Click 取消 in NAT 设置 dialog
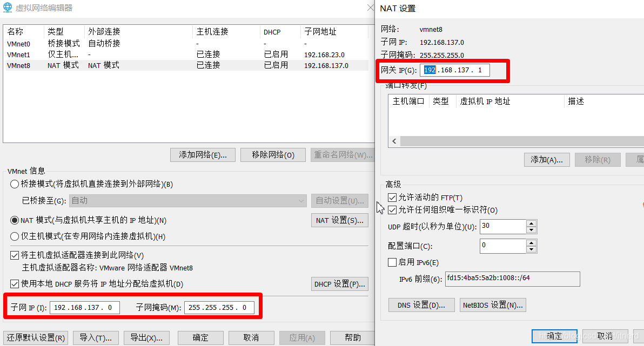The width and height of the screenshot is (644, 346). tap(605, 336)
